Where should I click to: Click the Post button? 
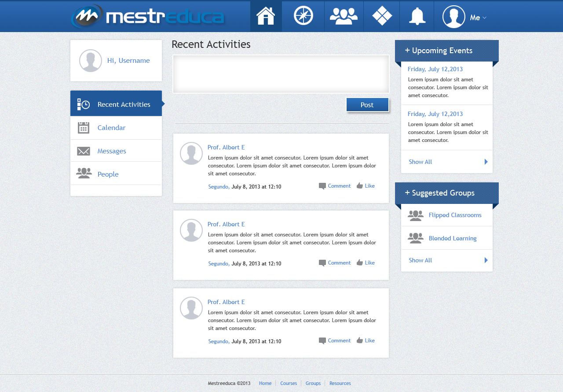367,105
